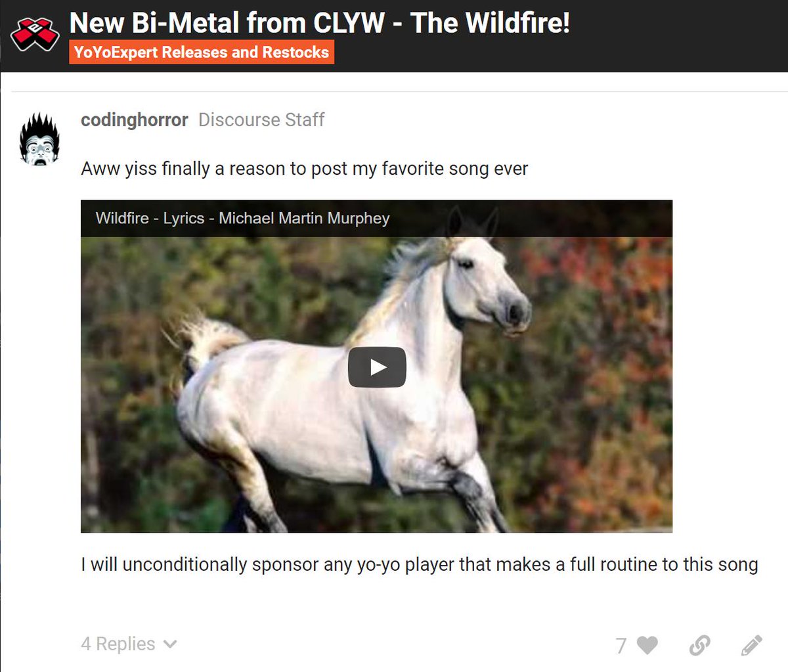
Task: View the 7 likes count
Action: click(621, 646)
